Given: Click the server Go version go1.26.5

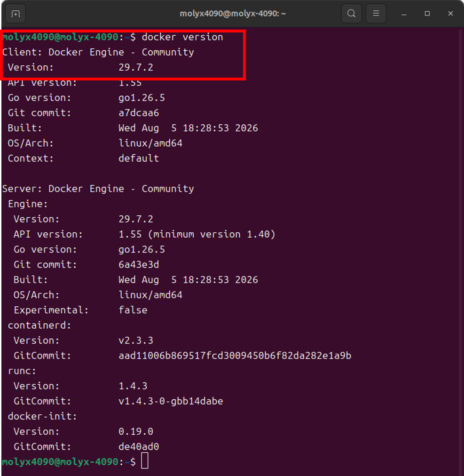Looking at the screenshot, I should (x=142, y=250).
